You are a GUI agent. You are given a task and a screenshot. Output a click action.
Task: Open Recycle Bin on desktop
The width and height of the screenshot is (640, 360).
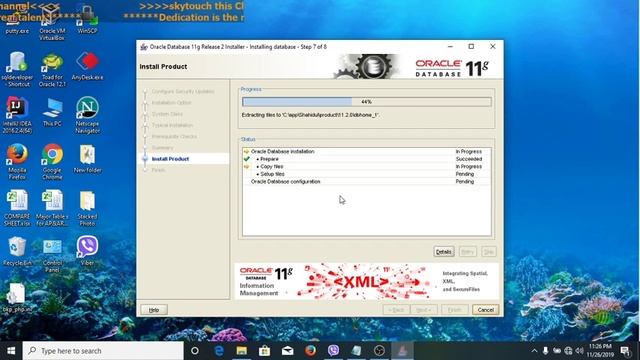[17, 252]
